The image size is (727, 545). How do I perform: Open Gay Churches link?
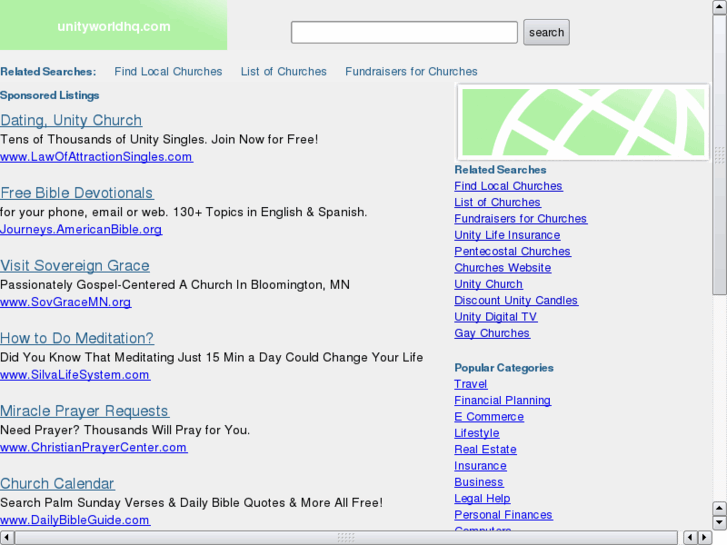tap(492, 333)
